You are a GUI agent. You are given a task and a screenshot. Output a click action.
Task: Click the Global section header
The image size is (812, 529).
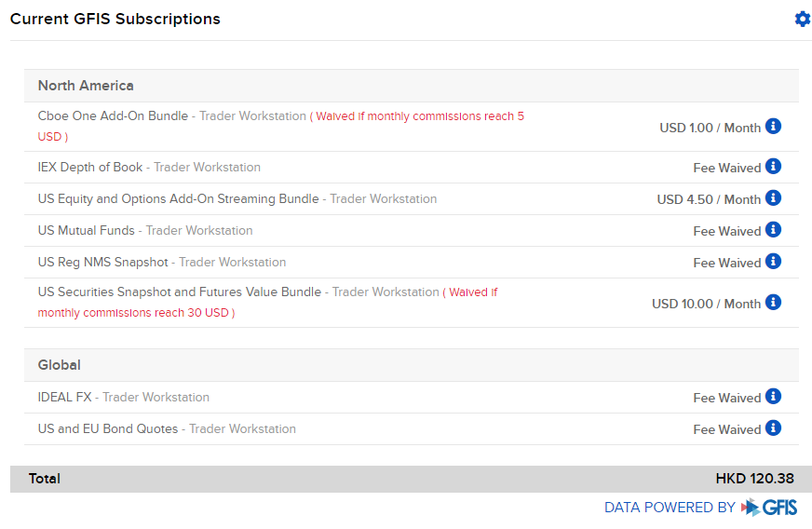tap(60, 365)
